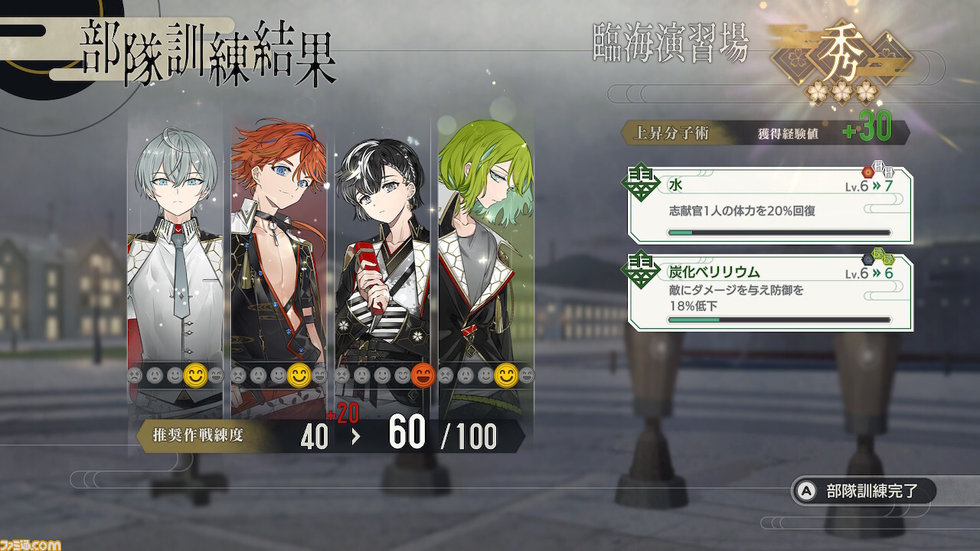The width and height of the screenshot is (980, 551).
Task: Click the 炭化ベリリウム skill experience bar
Action: (x=779, y=319)
